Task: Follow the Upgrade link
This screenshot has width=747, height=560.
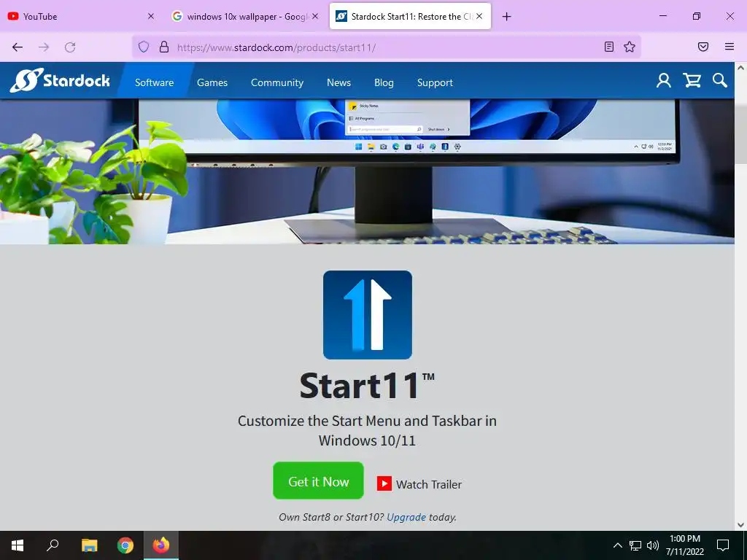Action: [406, 517]
